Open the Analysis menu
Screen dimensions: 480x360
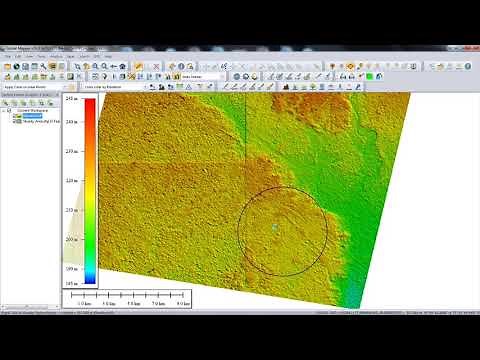pos(56,56)
